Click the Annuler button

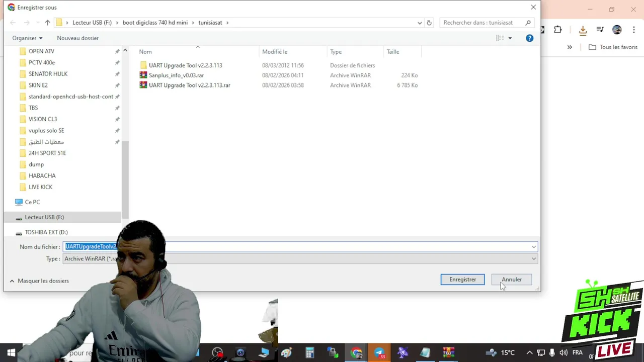tap(511, 280)
